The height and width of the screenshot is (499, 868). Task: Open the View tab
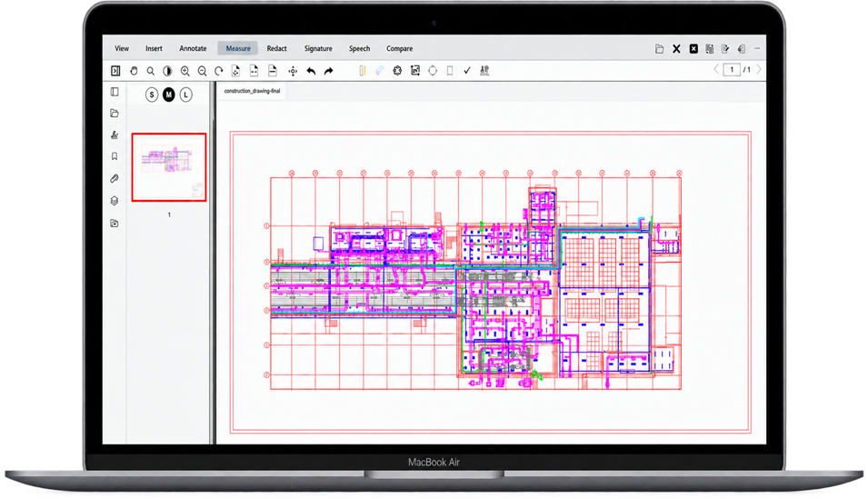122,49
